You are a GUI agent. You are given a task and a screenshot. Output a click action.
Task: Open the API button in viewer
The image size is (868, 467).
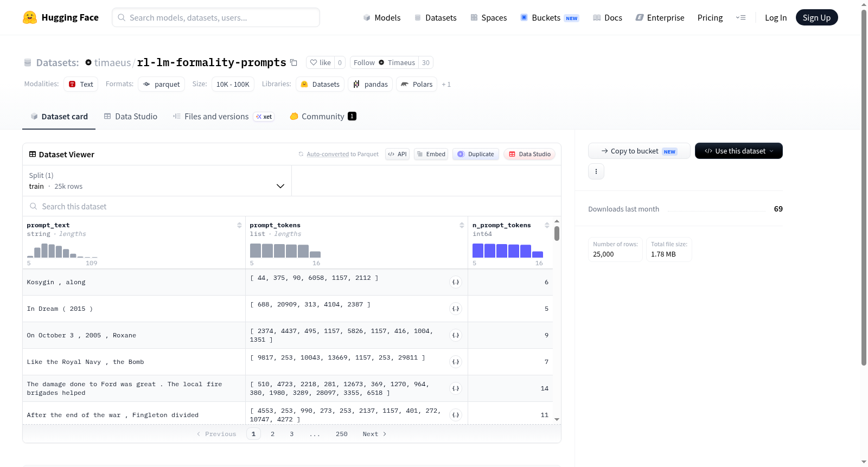pyautogui.click(x=397, y=154)
